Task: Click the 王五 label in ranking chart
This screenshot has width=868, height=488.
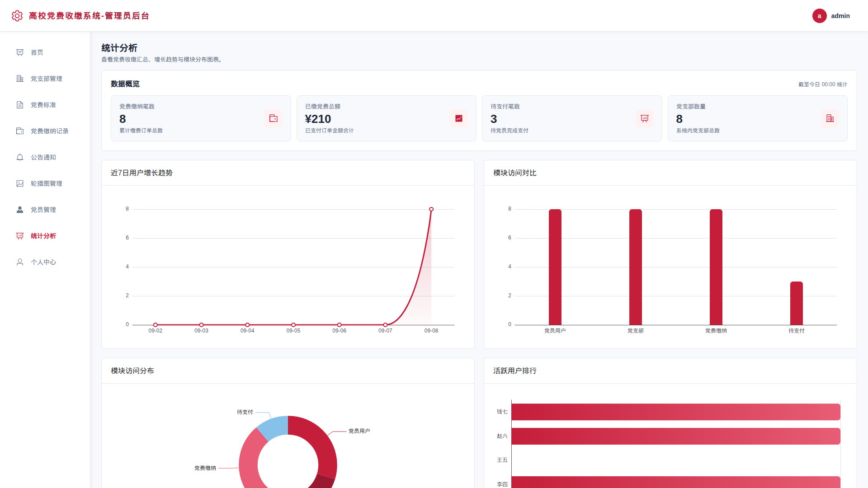Action: click(x=502, y=460)
